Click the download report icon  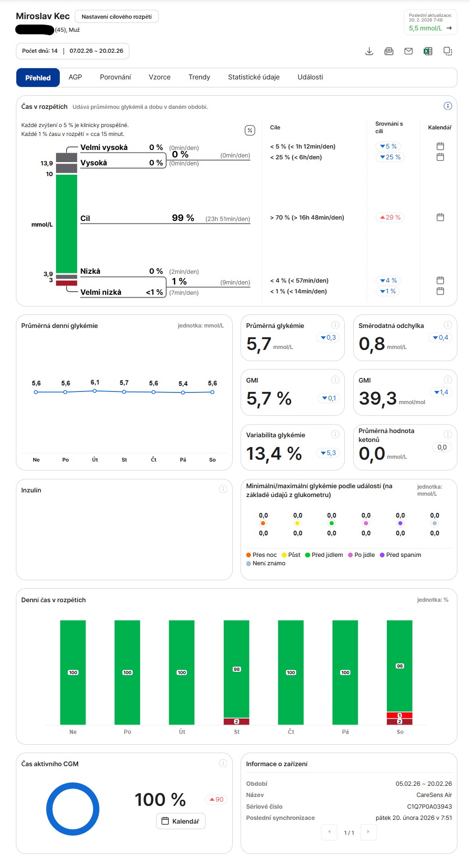tap(369, 51)
